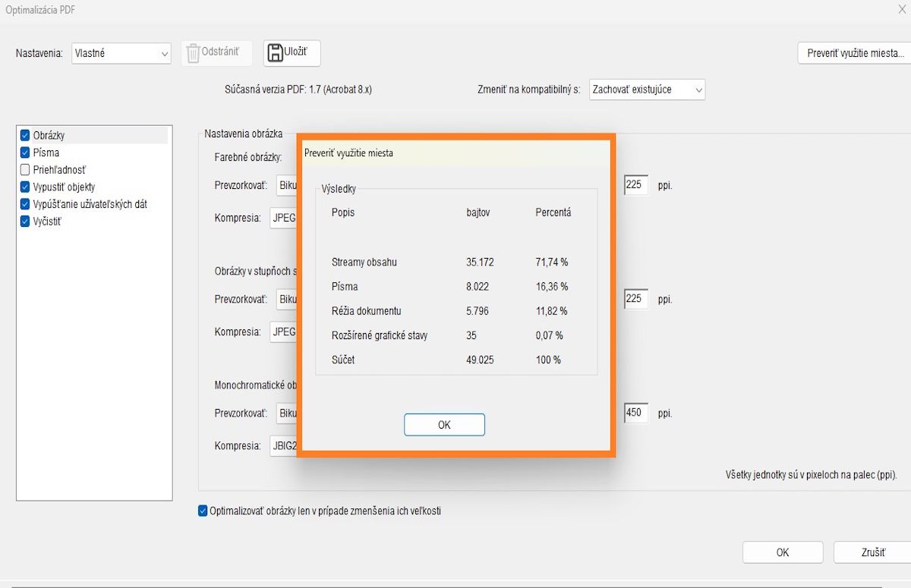Open the JBIG2 compression dropdown

pos(284,445)
